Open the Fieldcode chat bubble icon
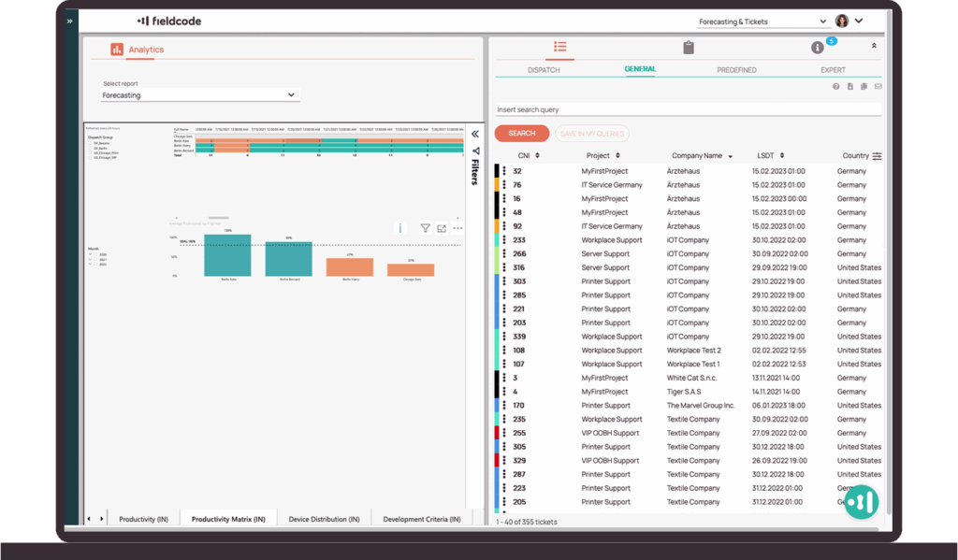The height and width of the screenshot is (560, 958). click(861, 501)
